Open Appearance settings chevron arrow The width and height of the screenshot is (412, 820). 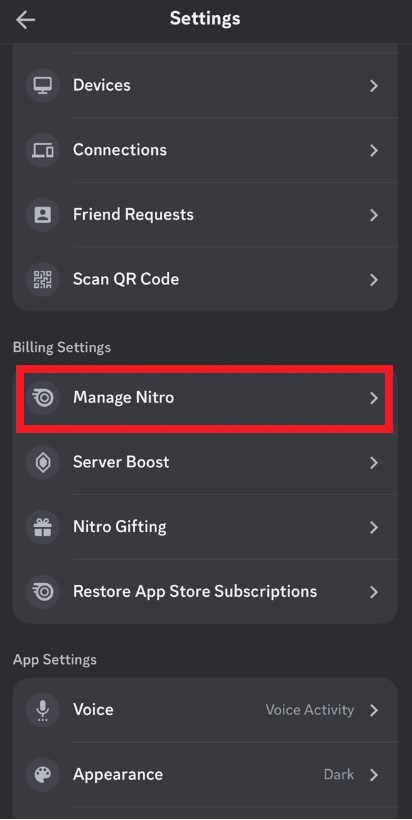click(374, 775)
